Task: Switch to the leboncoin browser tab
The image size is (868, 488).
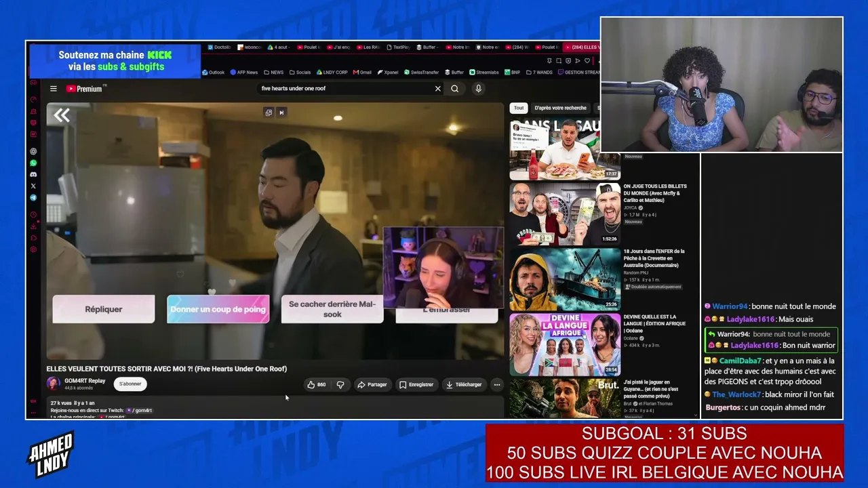Action: (x=250, y=47)
